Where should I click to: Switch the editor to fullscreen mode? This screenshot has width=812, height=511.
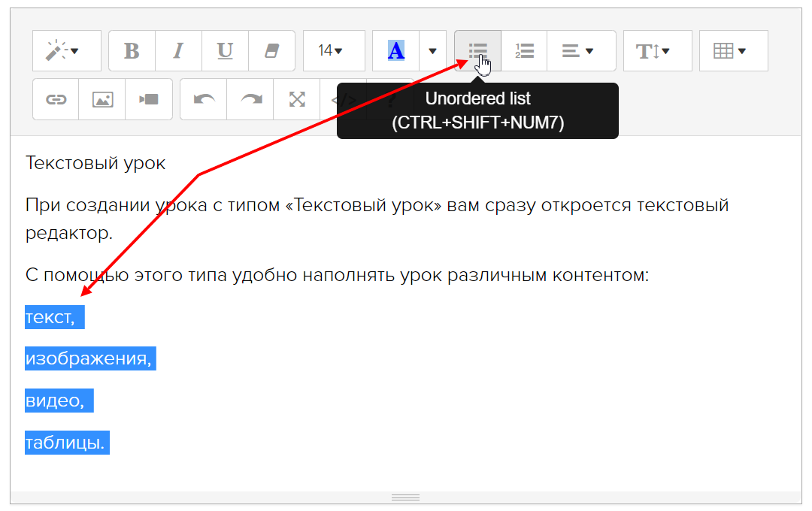click(x=298, y=99)
